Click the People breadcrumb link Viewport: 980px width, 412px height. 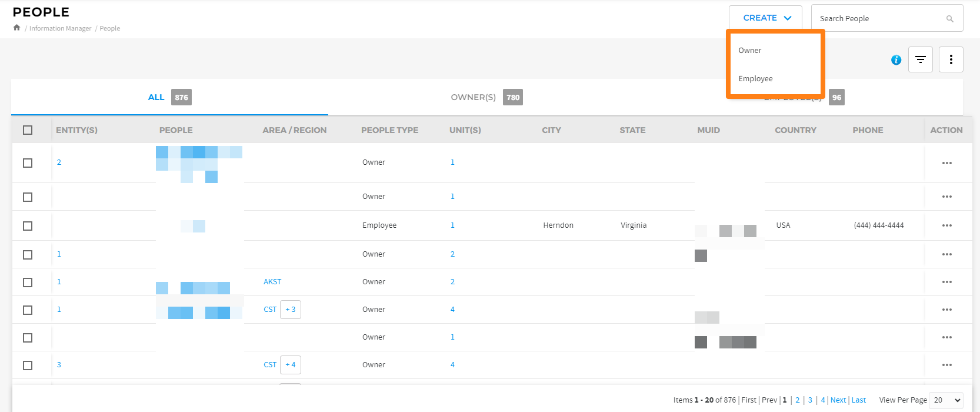coord(110,28)
